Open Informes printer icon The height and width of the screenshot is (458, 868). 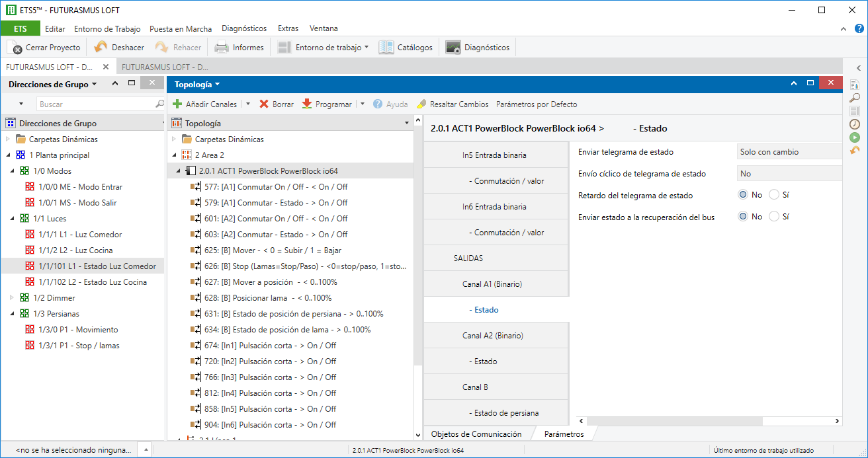[222, 48]
